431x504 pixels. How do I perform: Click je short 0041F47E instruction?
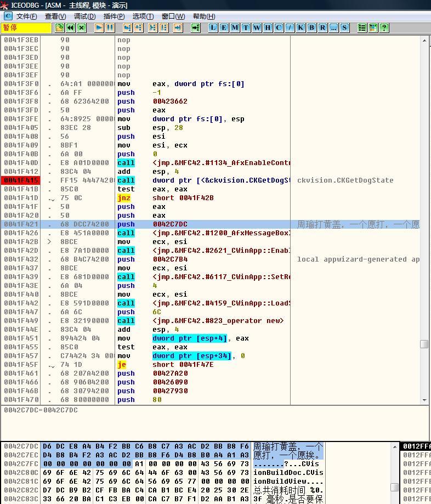pos(166,365)
